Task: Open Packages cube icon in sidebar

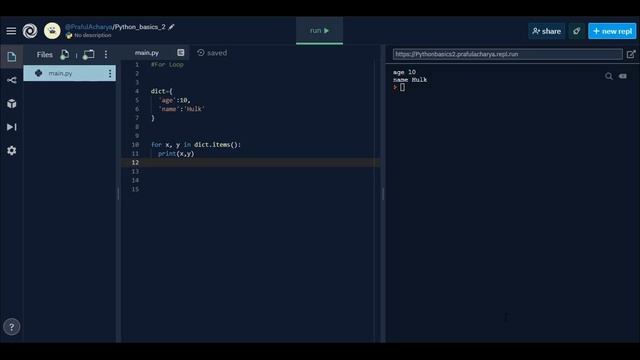Action: [11, 104]
